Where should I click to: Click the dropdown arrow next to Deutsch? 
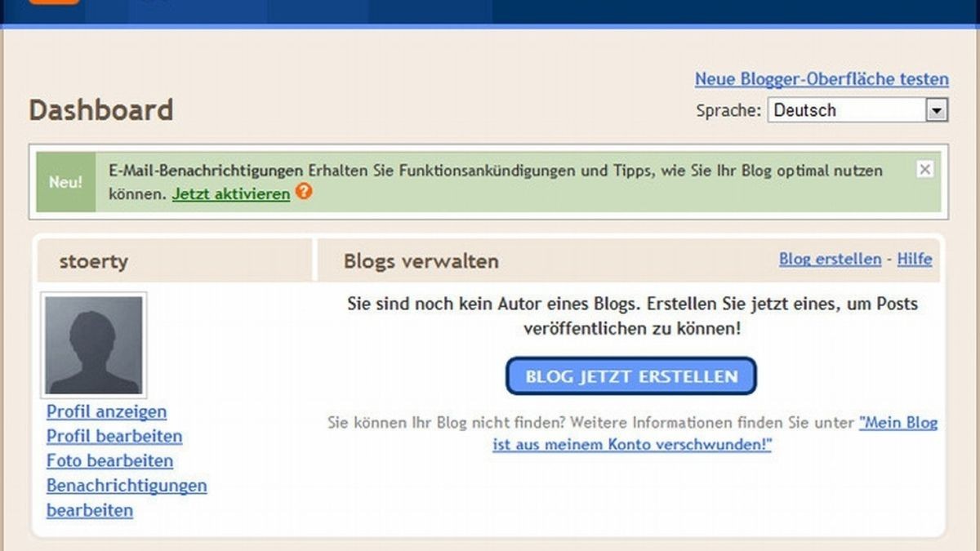[936, 109]
